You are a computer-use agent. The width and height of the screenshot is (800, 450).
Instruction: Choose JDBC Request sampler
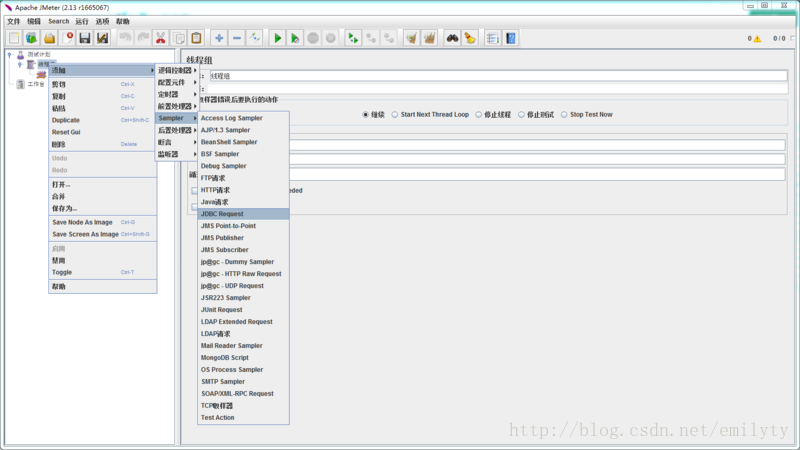tap(243, 214)
